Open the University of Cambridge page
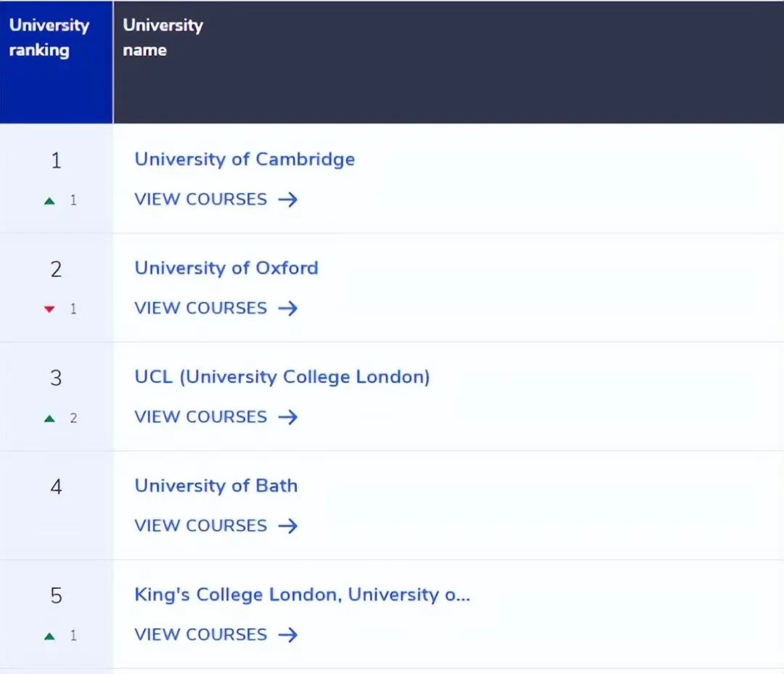Viewport: 784px width, 674px height. [x=245, y=159]
